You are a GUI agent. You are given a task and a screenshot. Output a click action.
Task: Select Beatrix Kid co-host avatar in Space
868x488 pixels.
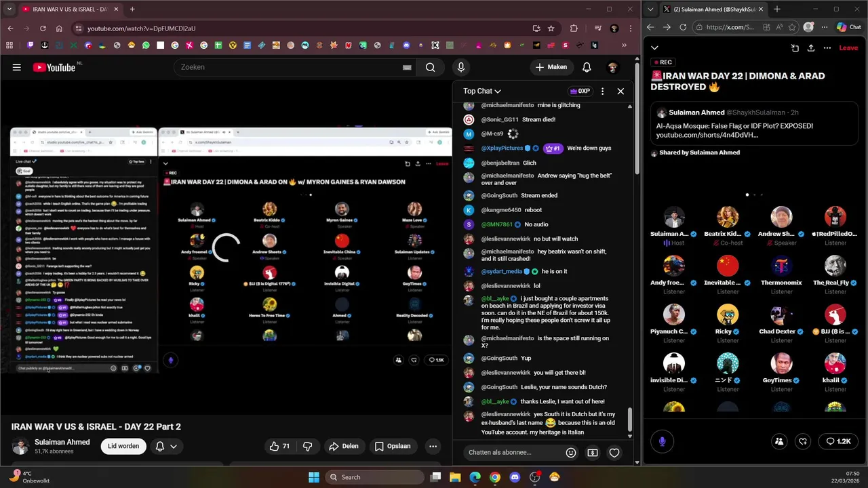[x=728, y=217]
